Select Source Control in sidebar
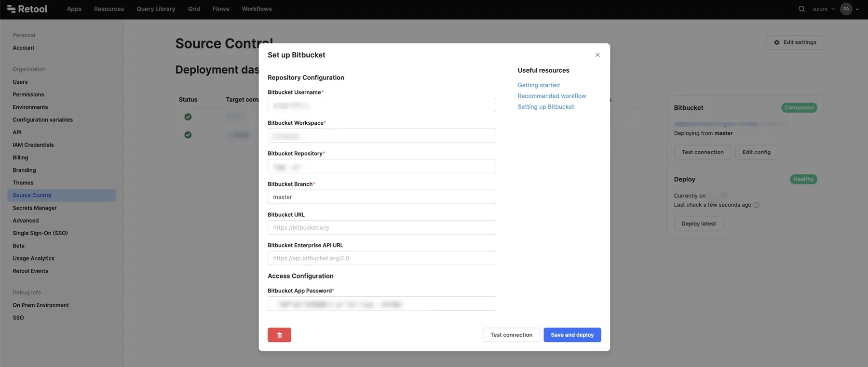868x367 pixels. pos(61,195)
